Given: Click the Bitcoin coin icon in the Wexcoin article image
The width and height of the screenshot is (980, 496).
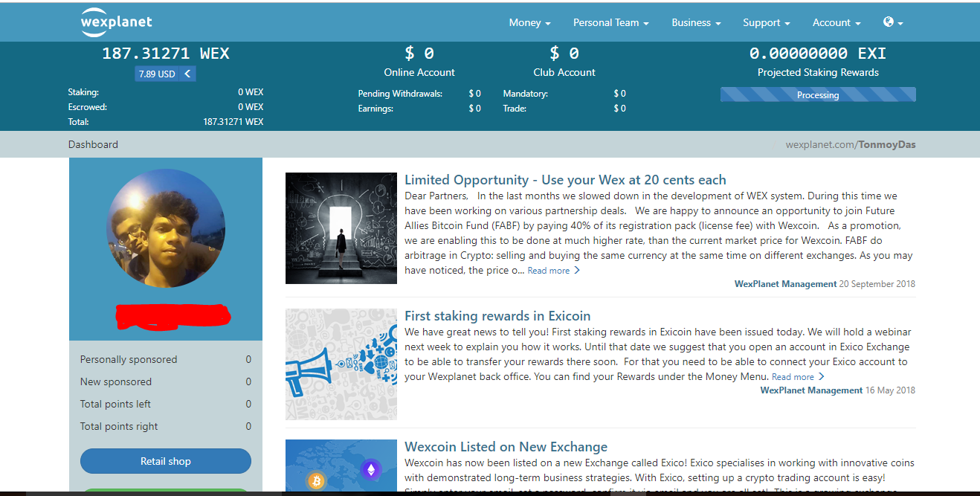Looking at the screenshot, I should (x=315, y=481).
